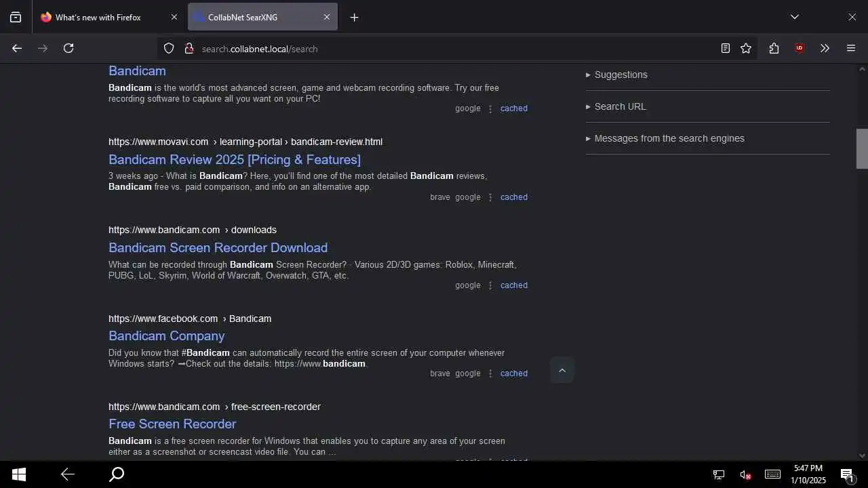
Task: Click the page vertical scrollbar thumb
Action: coord(862,148)
